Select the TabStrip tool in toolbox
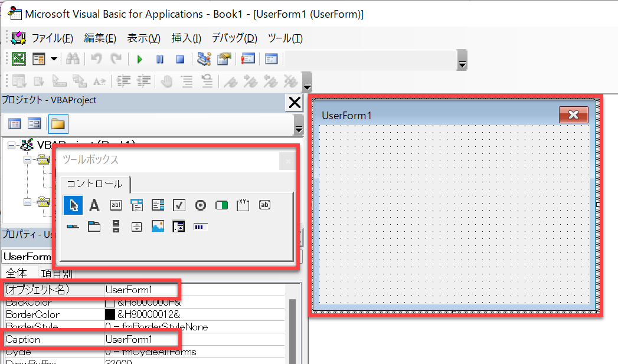Viewport: 618px width, 364px height. click(x=73, y=227)
